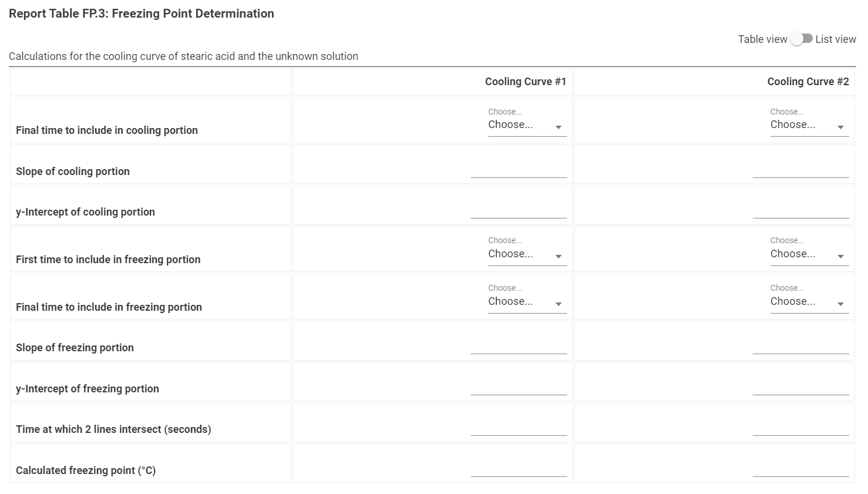The height and width of the screenshot is (494, 868).
Task: Open Cooling Curve #1 first freezing time dropdown
Action: coord(527,254)
